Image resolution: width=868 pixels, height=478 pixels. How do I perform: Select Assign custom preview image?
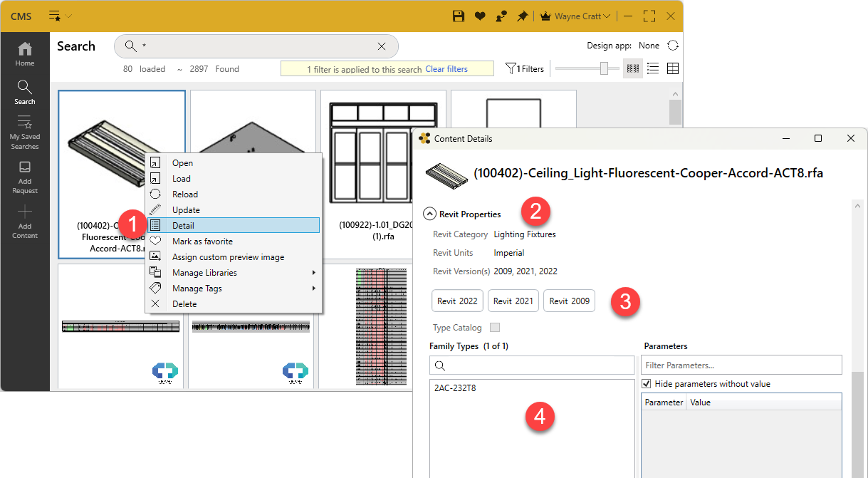(234, 257)
